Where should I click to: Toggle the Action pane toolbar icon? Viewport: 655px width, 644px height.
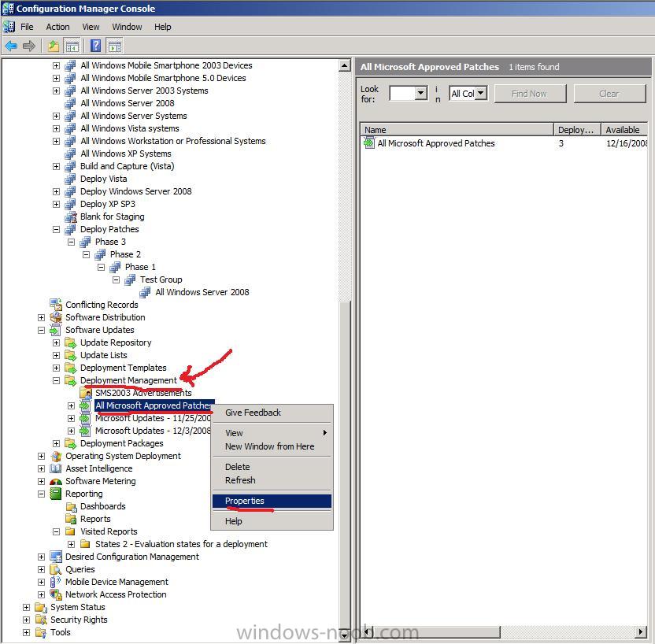(x=115, y=46)
